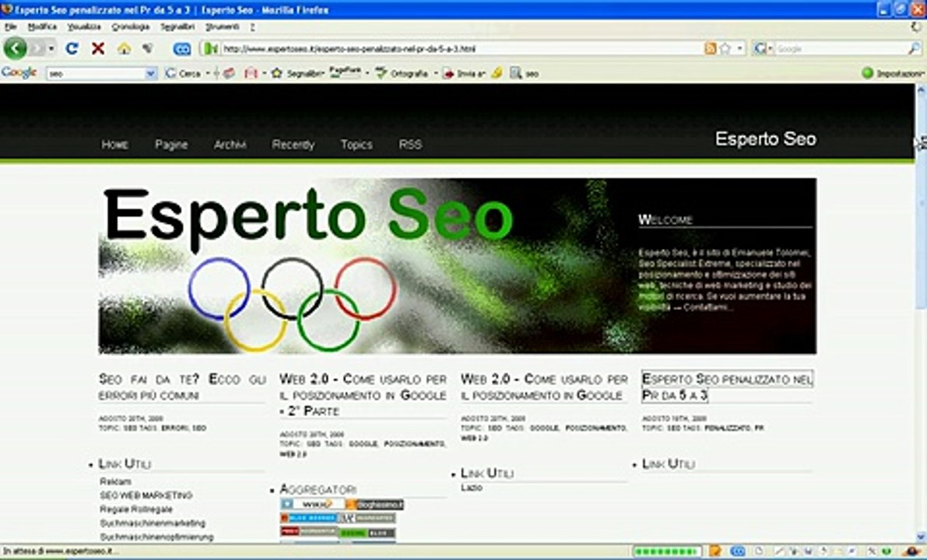The height and width of the screenshot is (560, 927).
Task: Open article 'Esperto Seo penalizzato nel Pr'
Action: tap(727, 387)
